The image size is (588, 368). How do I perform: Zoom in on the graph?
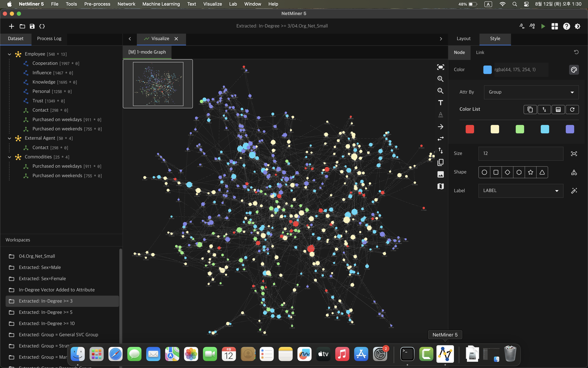pyautogui.click(x=440, y=79)
